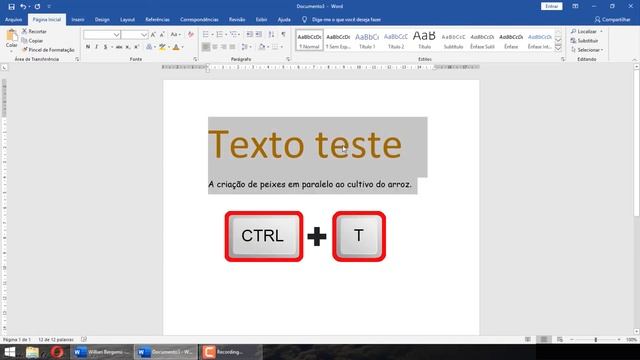Open the Fonte dialog launcher
The image size is (640, 360).
pos(195,60)
